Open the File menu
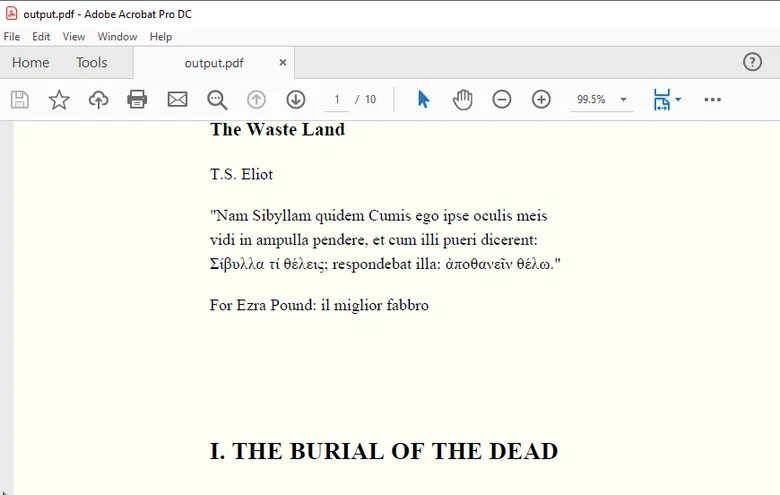 [x=12, y=37]
